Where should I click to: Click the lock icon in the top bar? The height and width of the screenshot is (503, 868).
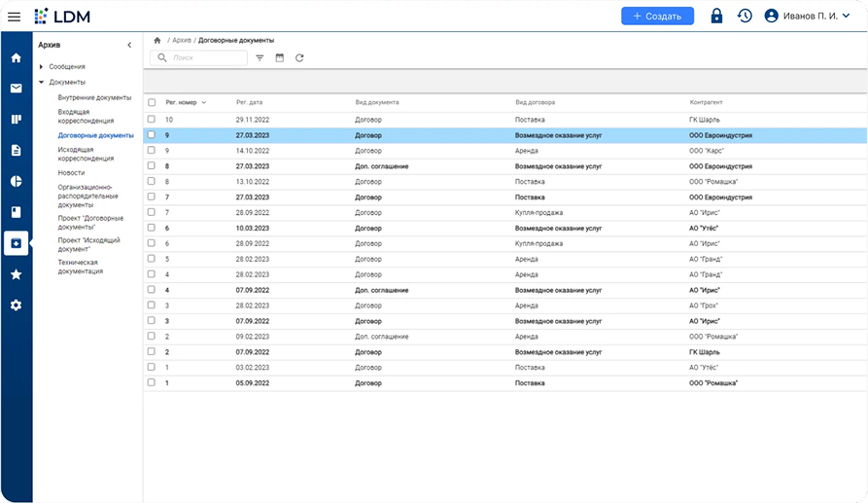click(x=716, y=16)
